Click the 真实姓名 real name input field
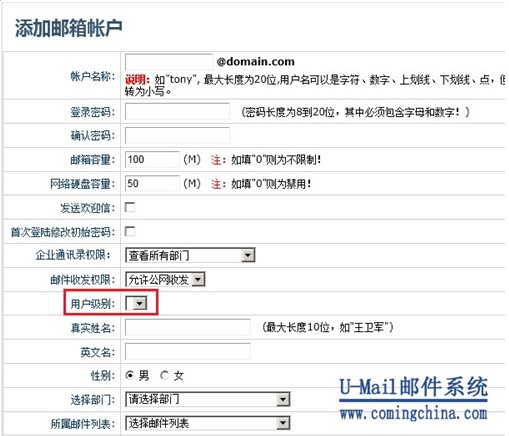The height and width of the screenshot is (436, 509). [188, 327]
